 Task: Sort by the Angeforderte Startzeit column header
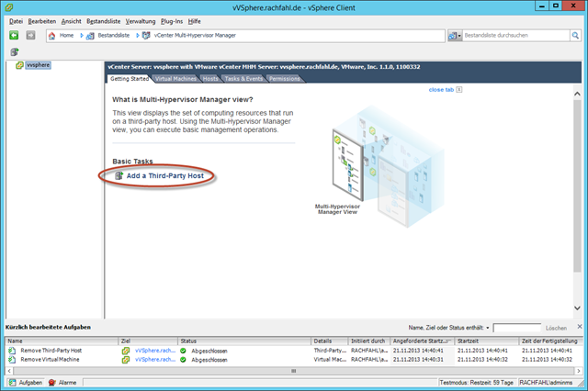pyautogui.click(x=423, y=341)
